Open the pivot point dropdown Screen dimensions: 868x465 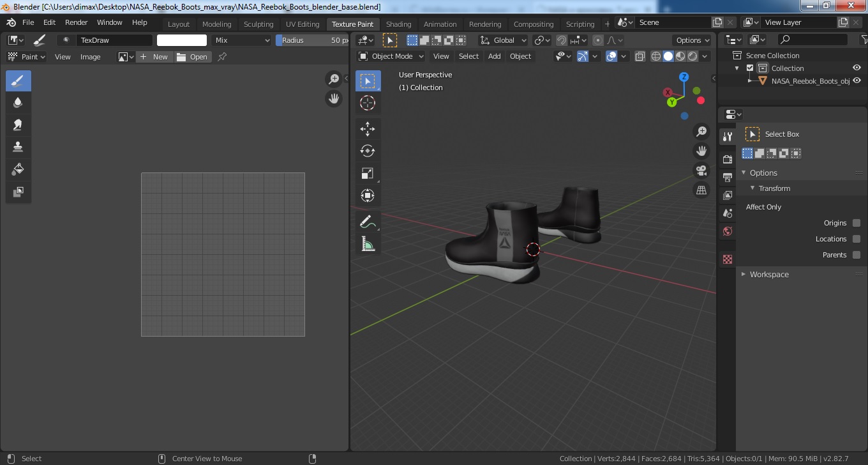click(x=542, y=40)
